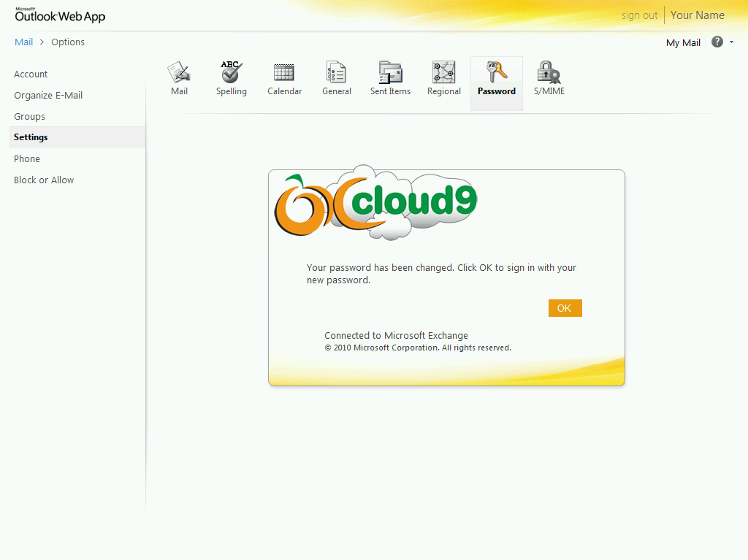Click the Your Name account label
This screenshot has width=748, height=560.
[698, 15]
